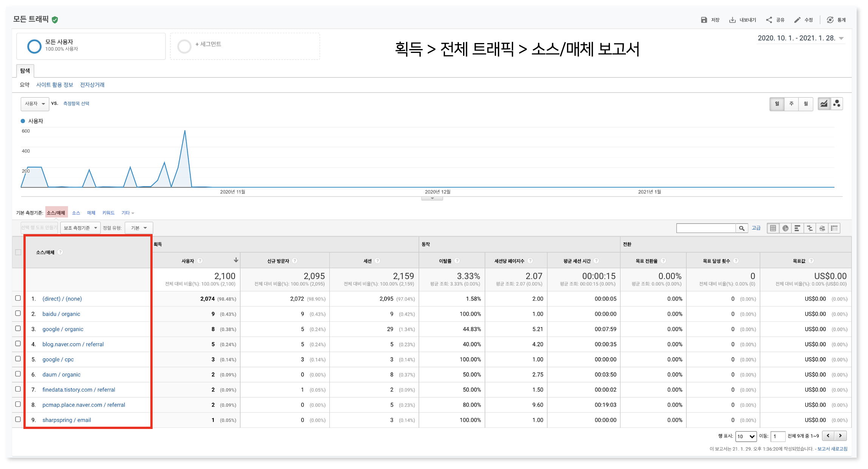Switch table to pie chart view
Screen dimensions: 868x469
coord(785,228)
